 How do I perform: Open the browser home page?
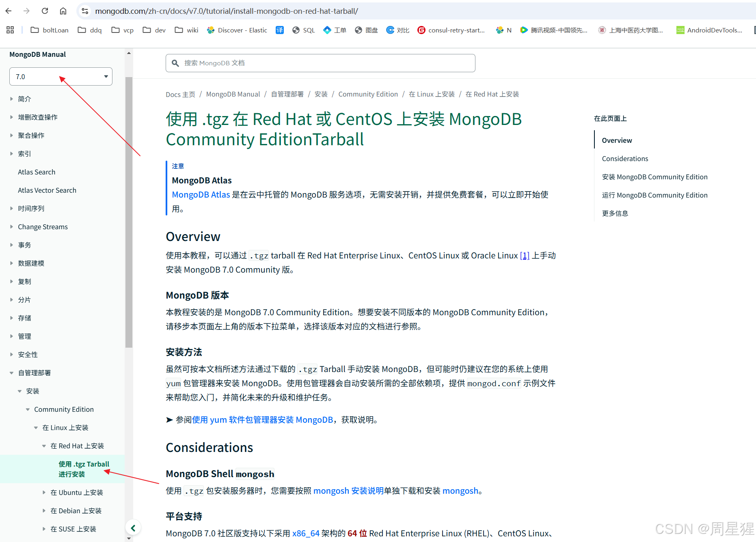pos(63,11)
